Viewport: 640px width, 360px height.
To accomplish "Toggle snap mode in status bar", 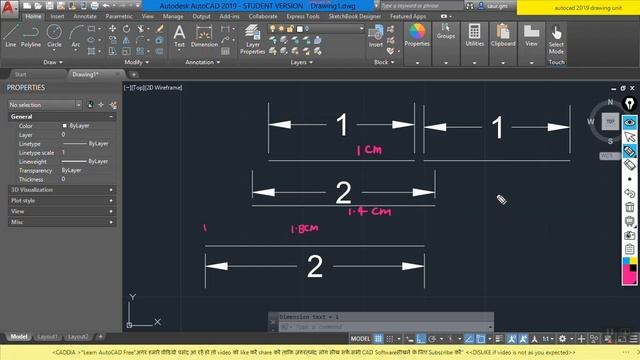I will (x=390, y=339).
